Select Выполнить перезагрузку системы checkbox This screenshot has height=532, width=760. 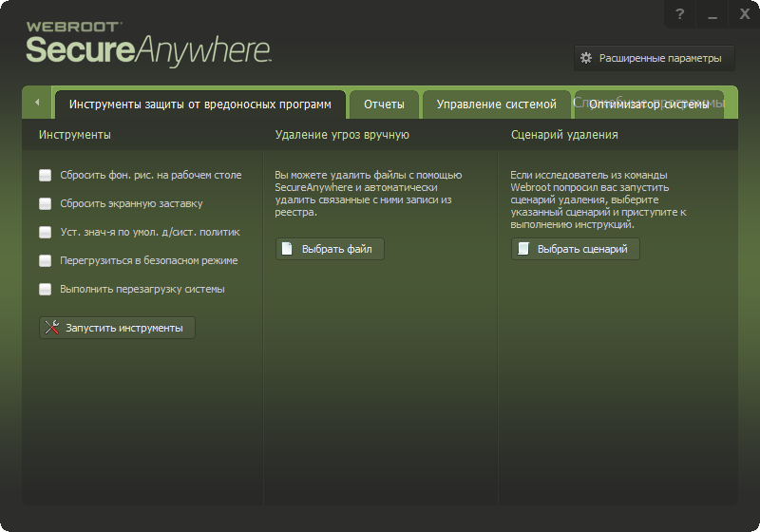tap(45, 289)
